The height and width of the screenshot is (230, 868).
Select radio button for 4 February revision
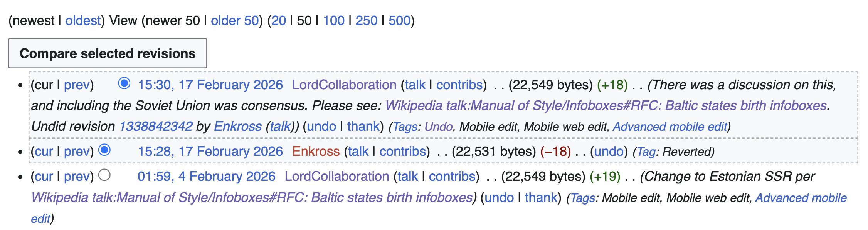click(104, 175)
